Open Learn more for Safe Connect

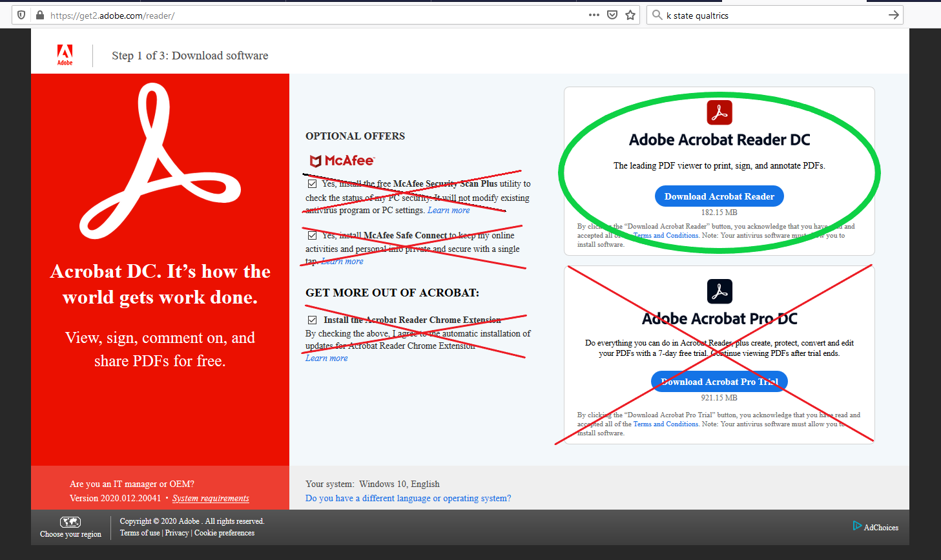click(342, 262)
